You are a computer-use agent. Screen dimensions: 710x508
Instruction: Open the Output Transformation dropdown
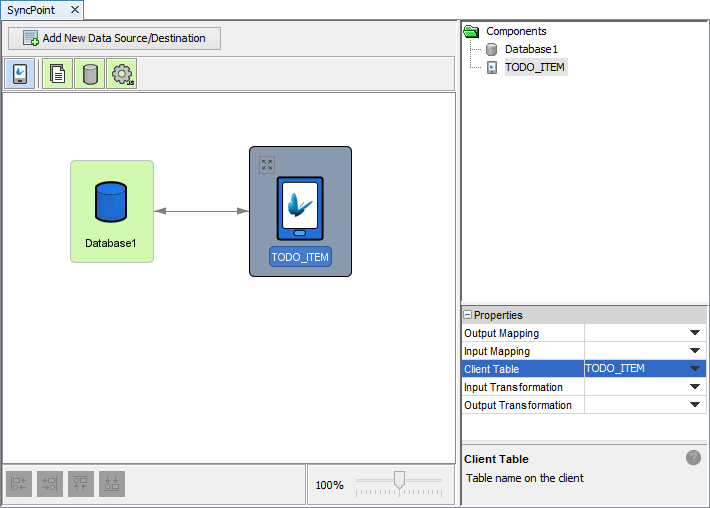[694, 405]
